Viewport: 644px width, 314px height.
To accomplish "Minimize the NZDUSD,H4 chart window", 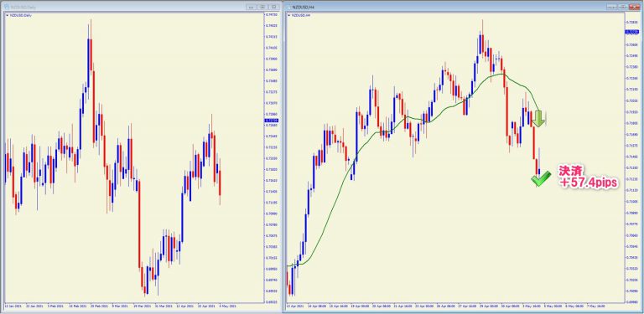I will 612,7.
